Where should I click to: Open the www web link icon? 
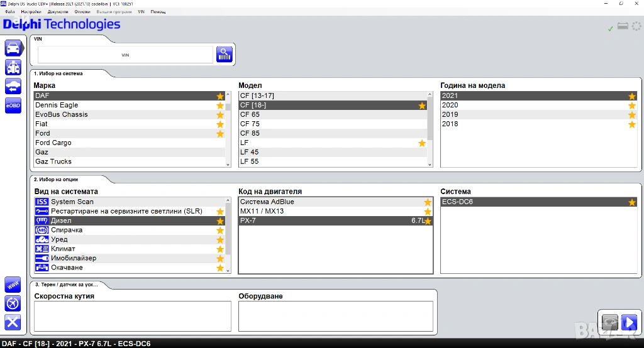point(13,285)
